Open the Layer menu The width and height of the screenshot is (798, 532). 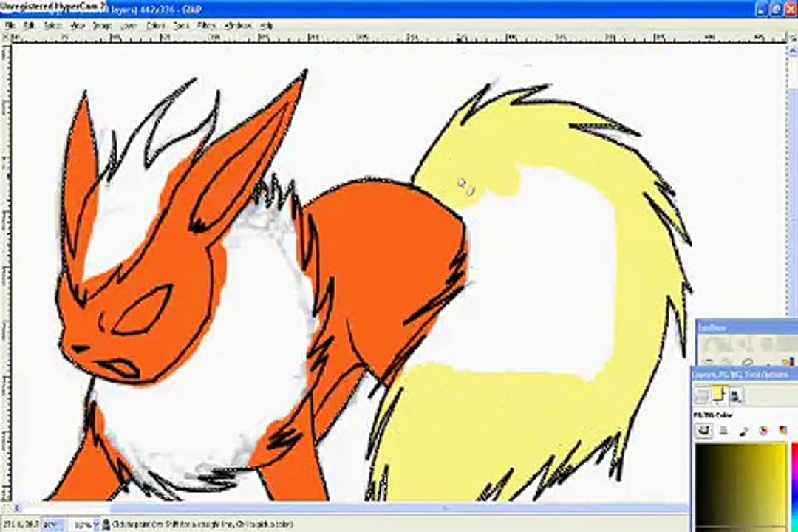point(129,25)
